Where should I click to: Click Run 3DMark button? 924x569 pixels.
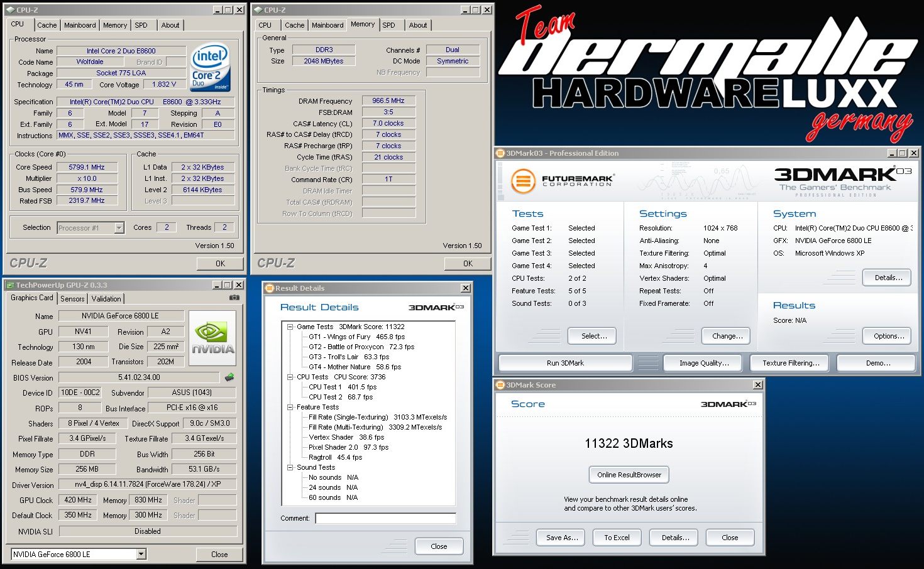[565, 363]
